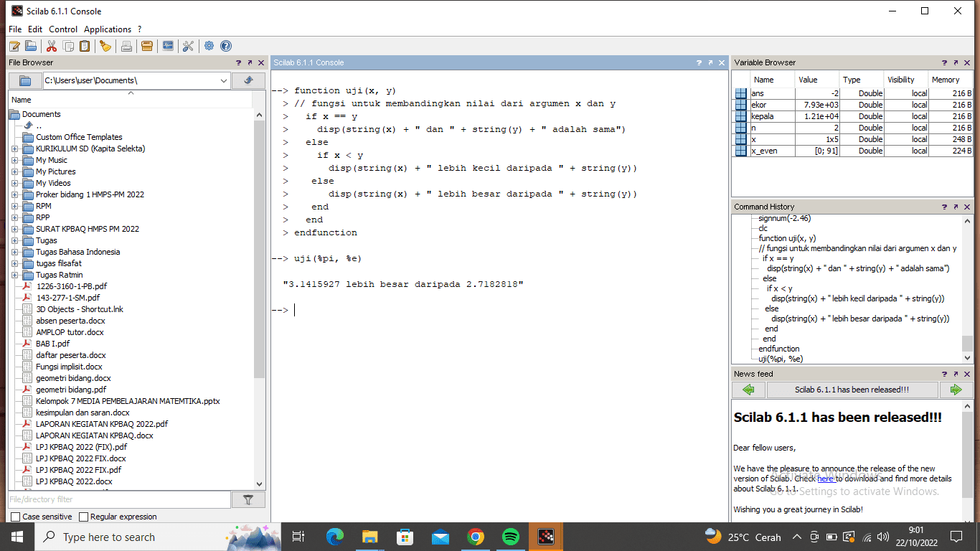Click the Open file toolbar icon
980x551 pixels.
(31, 46)
